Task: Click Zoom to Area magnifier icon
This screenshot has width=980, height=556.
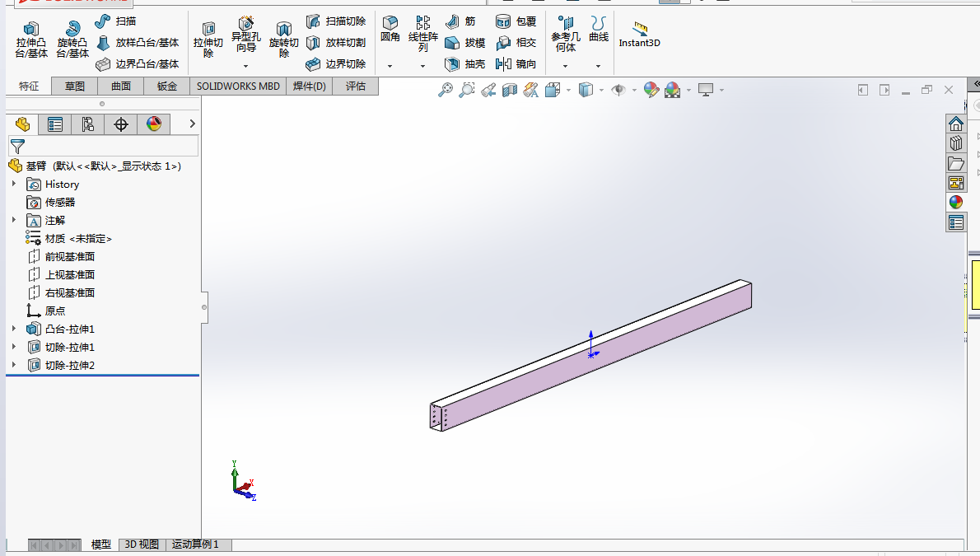Action: point(466,90)
